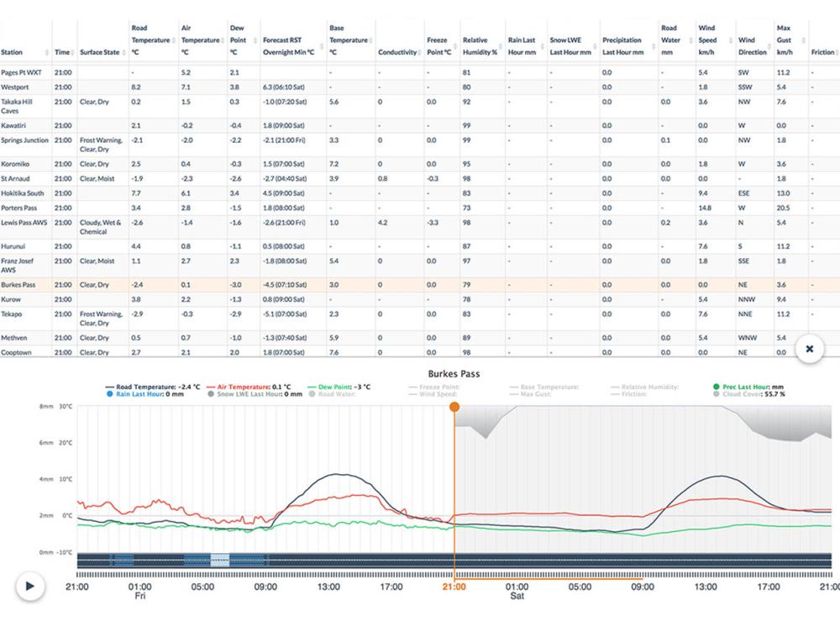Image resolution: width=840 pixels, height=632 pixels.
Task: Enable the Wind Speed series in legend
Action: click(437, 393)
